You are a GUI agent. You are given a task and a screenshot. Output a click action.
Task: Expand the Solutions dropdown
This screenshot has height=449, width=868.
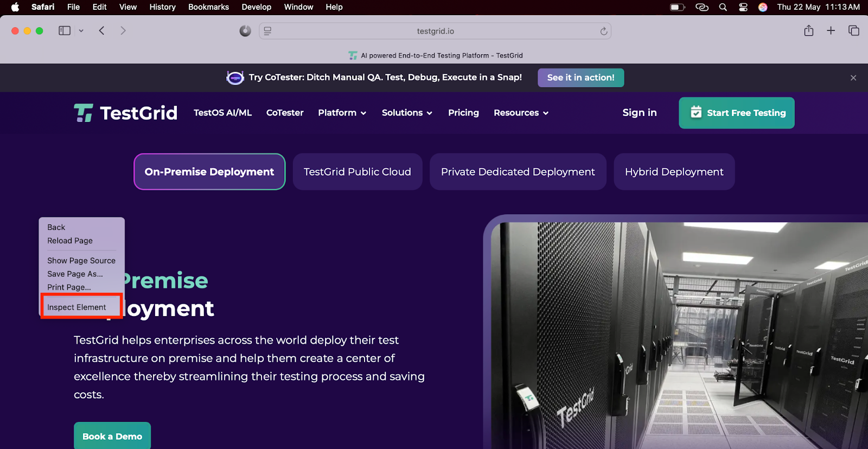(407, 113)
